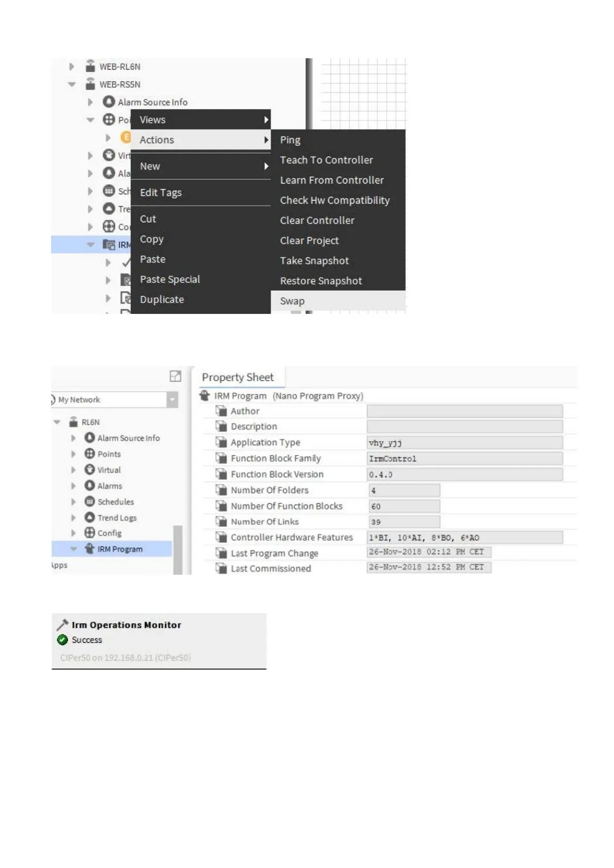The image size is (614, 868).
Task: Click the Trend Logs icon under RL6N
Action: coord(90,517)
